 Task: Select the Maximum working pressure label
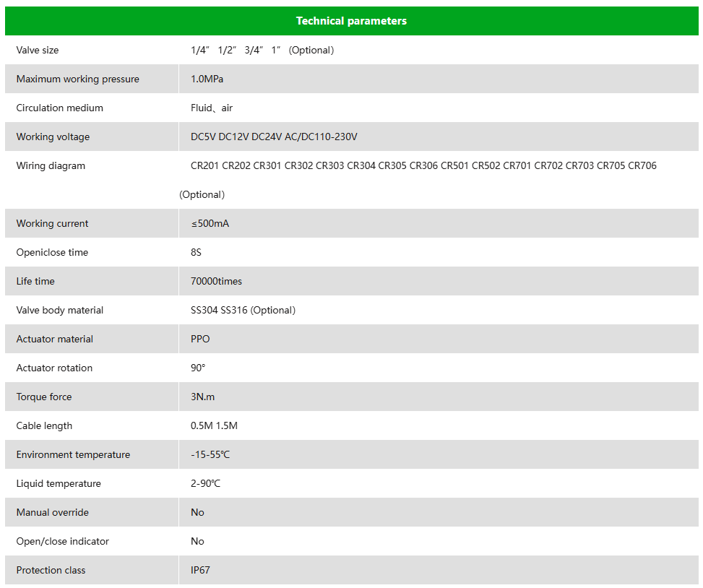coord(78,79)
